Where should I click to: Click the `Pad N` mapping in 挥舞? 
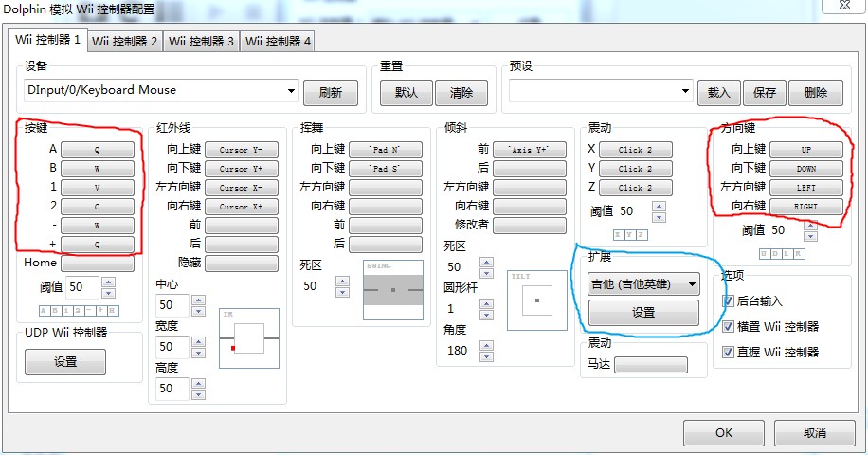[386, 150]
